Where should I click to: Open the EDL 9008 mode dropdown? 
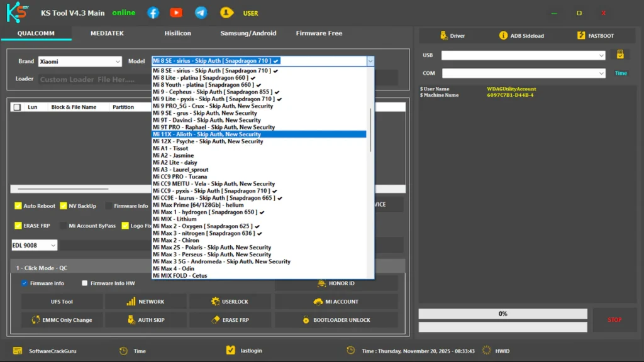(x=53, y=245)
